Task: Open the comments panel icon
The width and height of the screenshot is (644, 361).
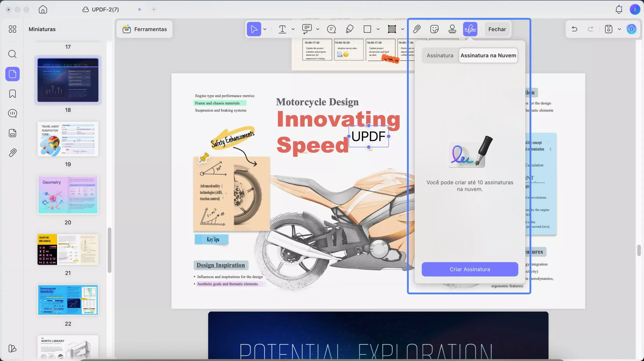Action: pos(12,113)
